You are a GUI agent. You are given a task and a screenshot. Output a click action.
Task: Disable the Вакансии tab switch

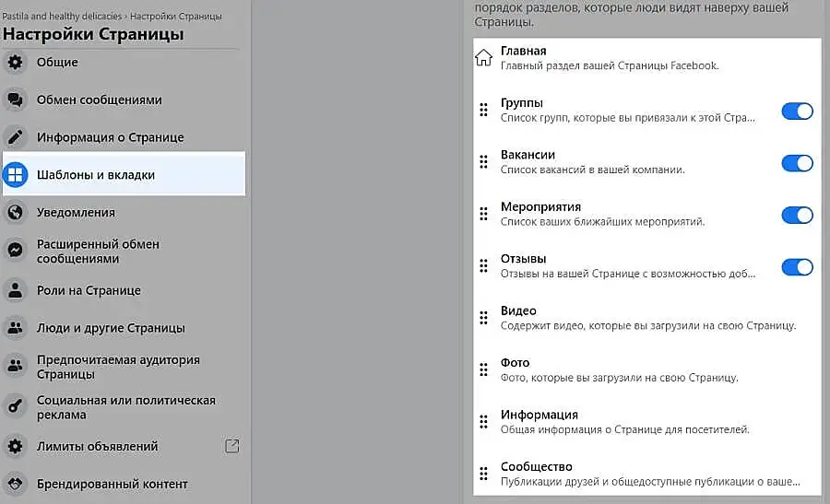[x=797, y=163]
